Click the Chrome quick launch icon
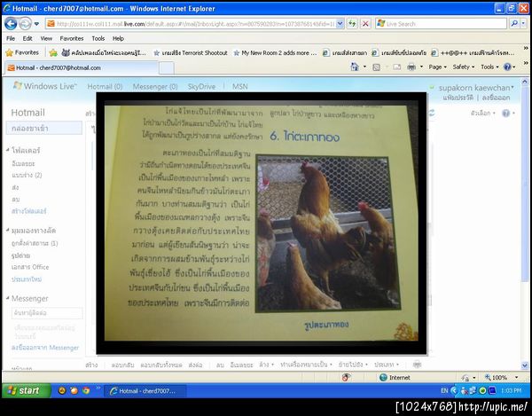The width and height of the screenshot is (532, 416). 86,390
